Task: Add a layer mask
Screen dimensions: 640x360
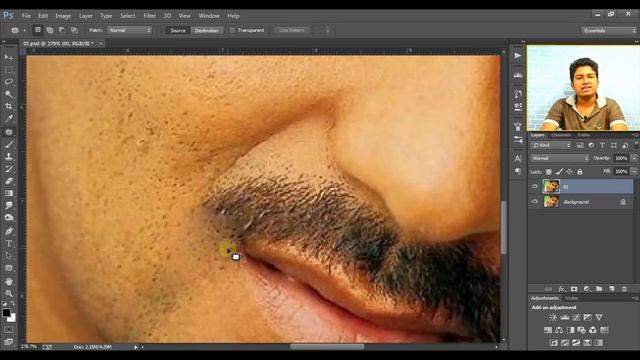Action: point(574,289)
